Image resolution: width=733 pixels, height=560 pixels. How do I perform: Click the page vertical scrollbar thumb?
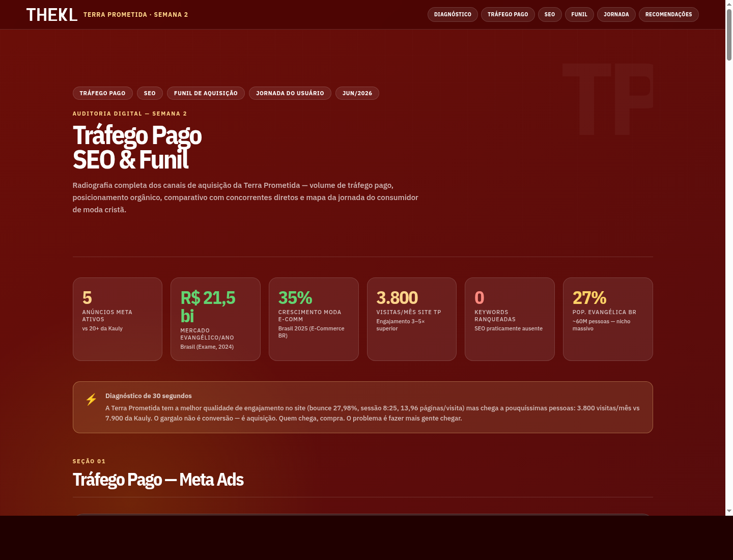pyautogui.click(x=729, y=35)
